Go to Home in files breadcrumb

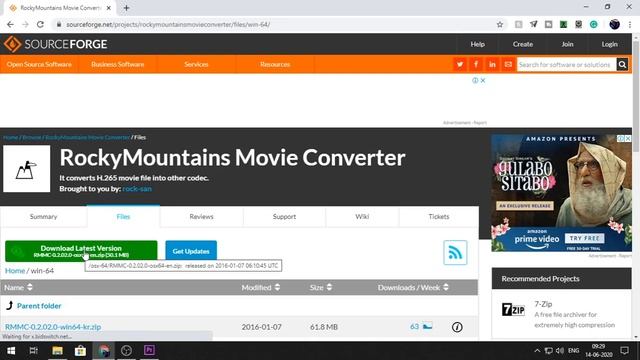(x=15, y=271)
